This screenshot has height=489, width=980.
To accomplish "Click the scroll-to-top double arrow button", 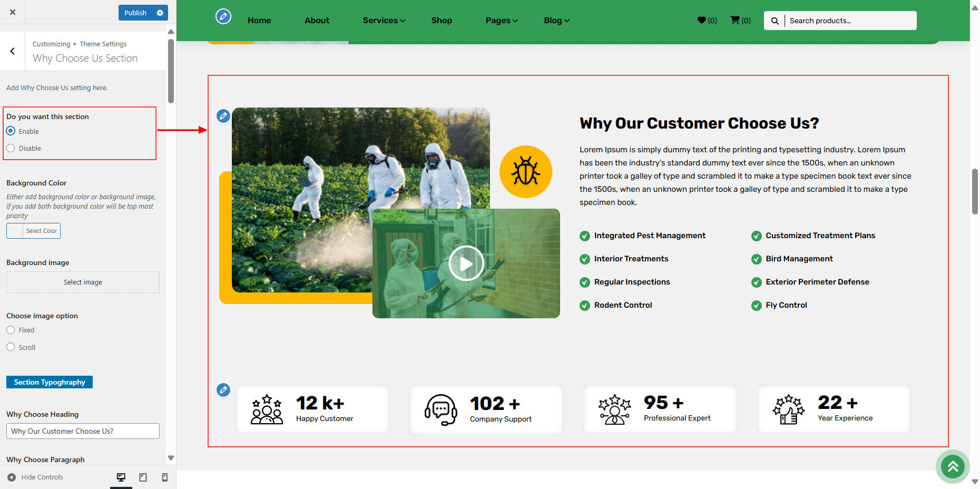I will 953,466.
